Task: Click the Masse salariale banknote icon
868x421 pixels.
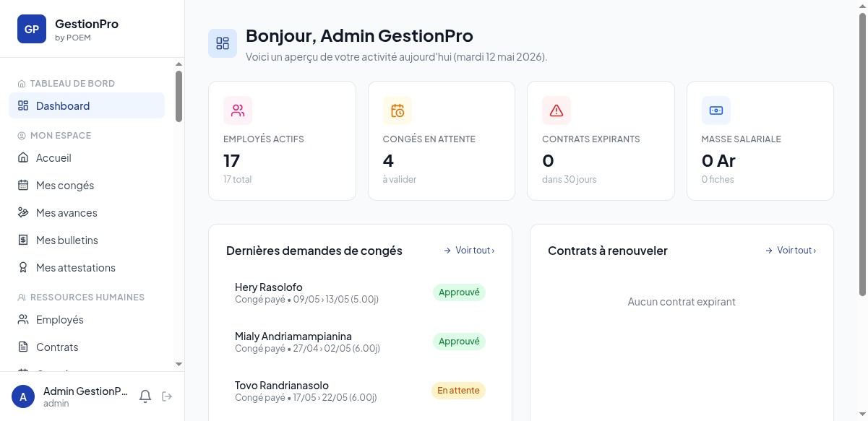Action: 716,110
